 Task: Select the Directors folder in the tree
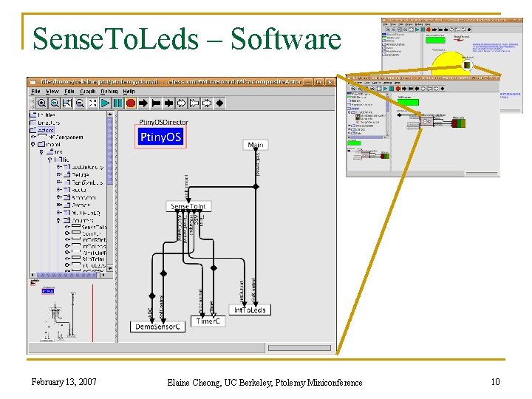45,123
